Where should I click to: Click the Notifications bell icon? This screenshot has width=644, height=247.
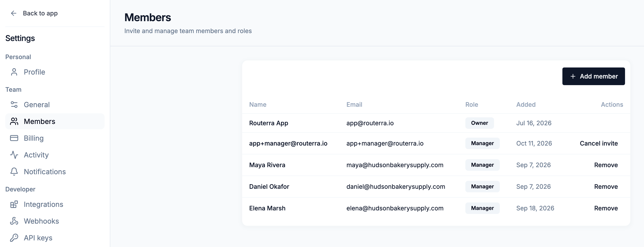click(x=14, y=172)
